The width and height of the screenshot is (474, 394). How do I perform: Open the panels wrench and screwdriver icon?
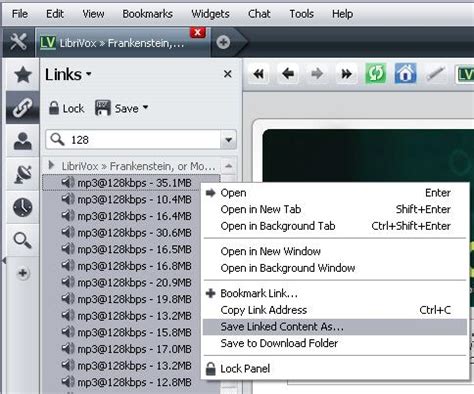click(x=18, y=42)
